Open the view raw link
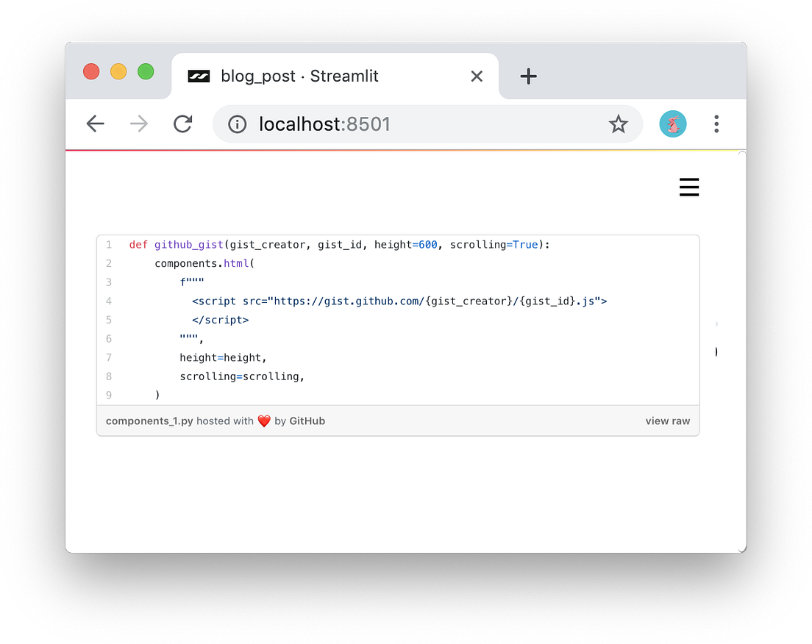This screenshot has height=644, width=812. (667, 421)
